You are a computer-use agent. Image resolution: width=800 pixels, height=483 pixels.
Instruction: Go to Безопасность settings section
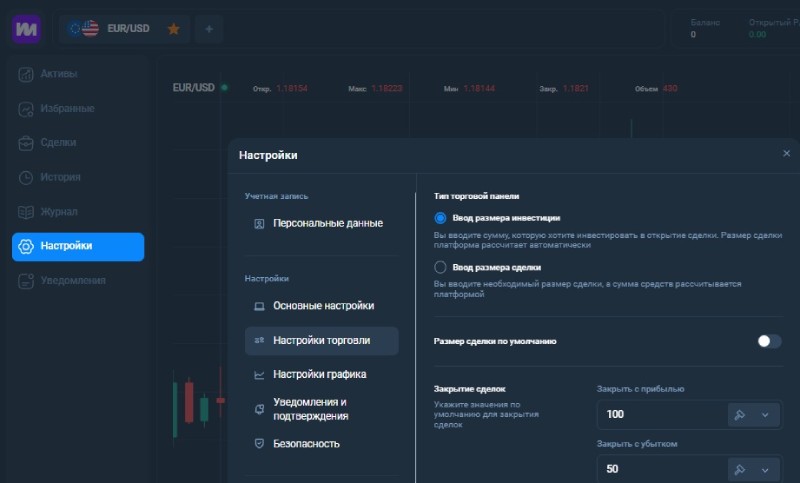point(306,443)
